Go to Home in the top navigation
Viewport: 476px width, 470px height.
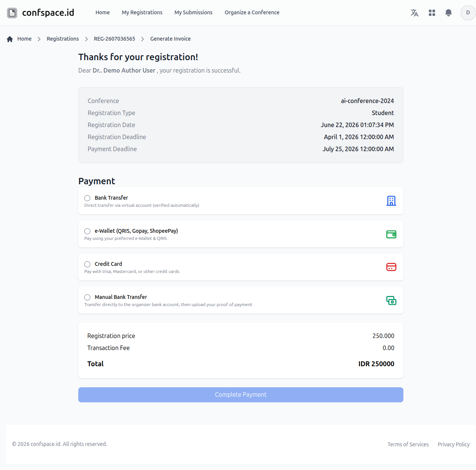point(102,12)
